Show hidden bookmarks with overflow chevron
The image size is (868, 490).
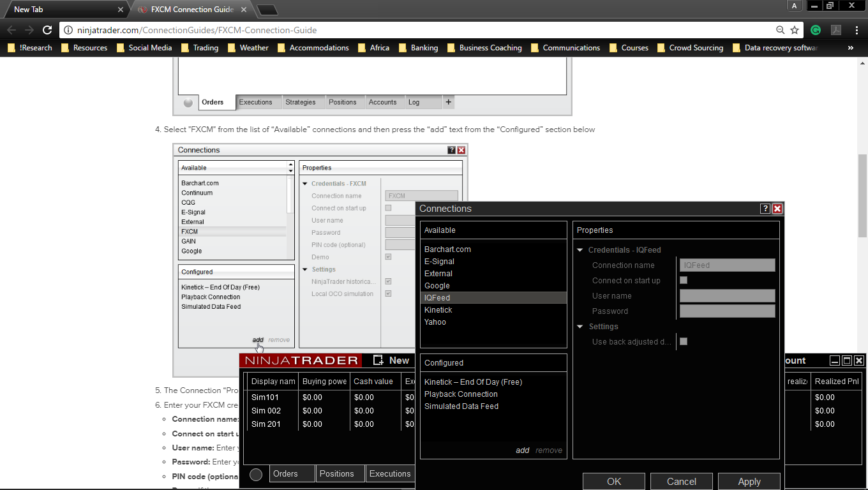(850, 48)
